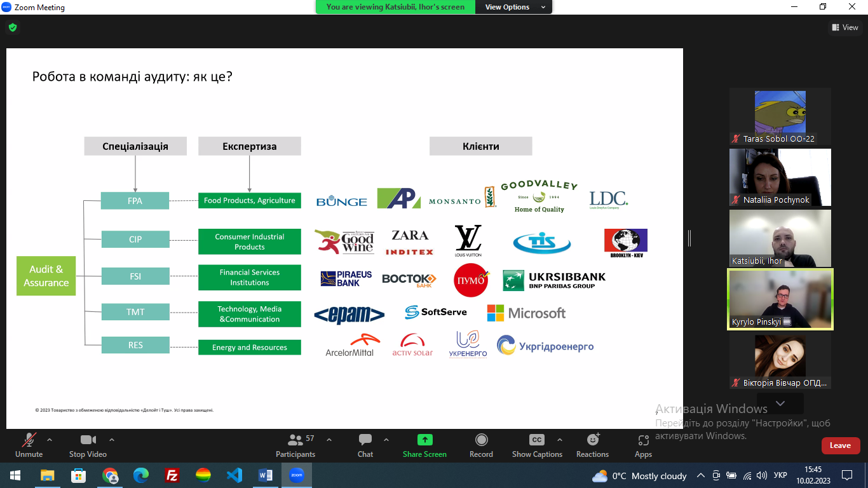
Task: Open the Zoom Apps panel
Action: (643, 445)
